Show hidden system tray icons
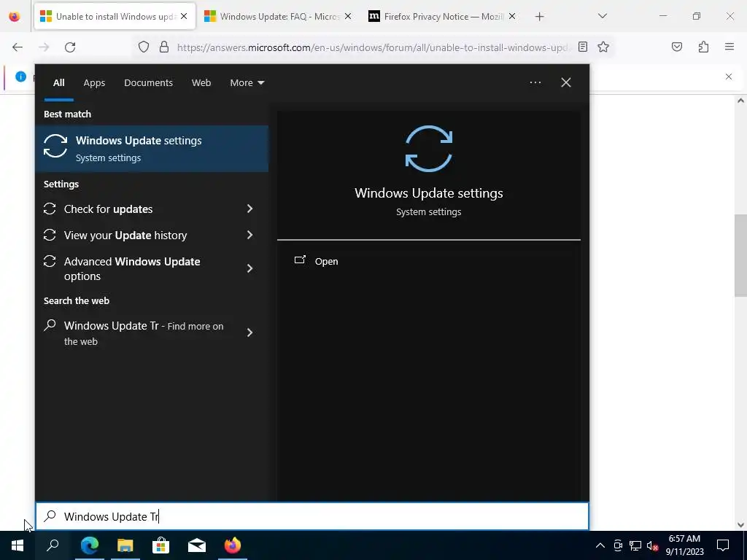 pyautogui.click(x=600, y=545)
